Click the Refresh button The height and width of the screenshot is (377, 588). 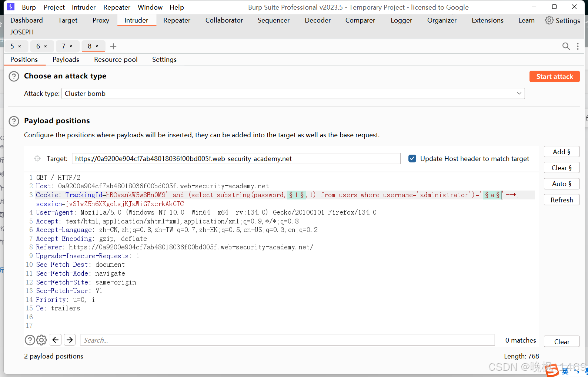point(562,200)
